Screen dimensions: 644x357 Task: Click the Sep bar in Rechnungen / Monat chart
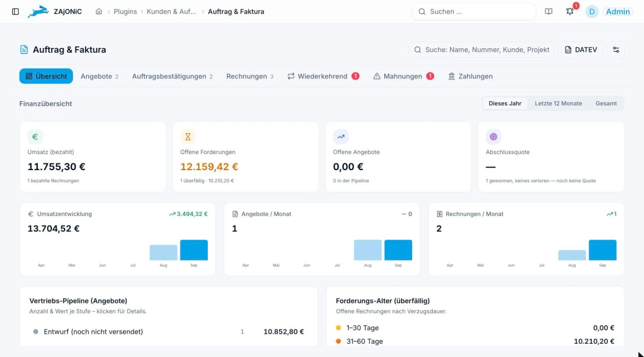602,250
